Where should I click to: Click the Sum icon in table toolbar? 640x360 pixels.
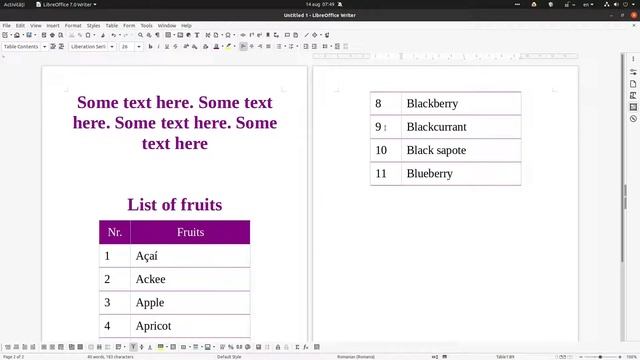click(297, 347)
